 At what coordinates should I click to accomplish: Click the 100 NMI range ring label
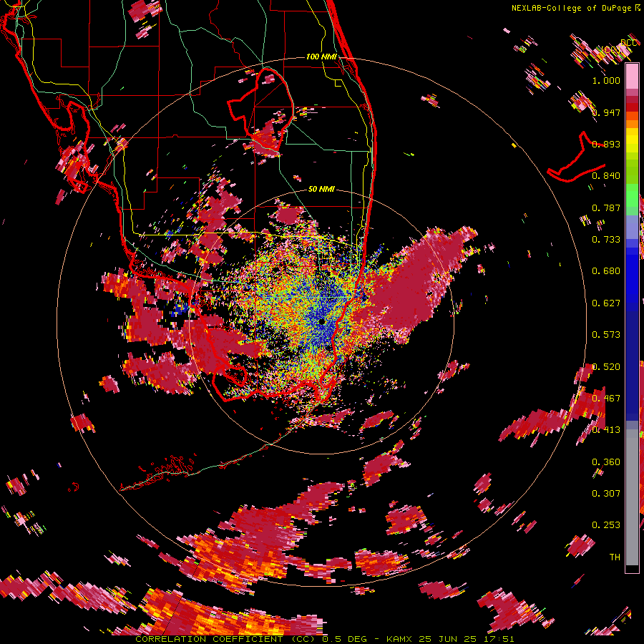coord(321,57)
